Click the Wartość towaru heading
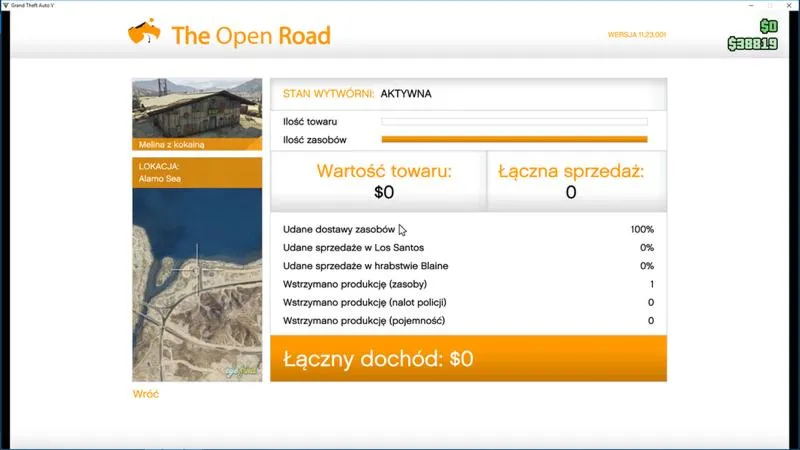Image resolution: width=800 pixels, height=450 pixels. pos(384,171)
